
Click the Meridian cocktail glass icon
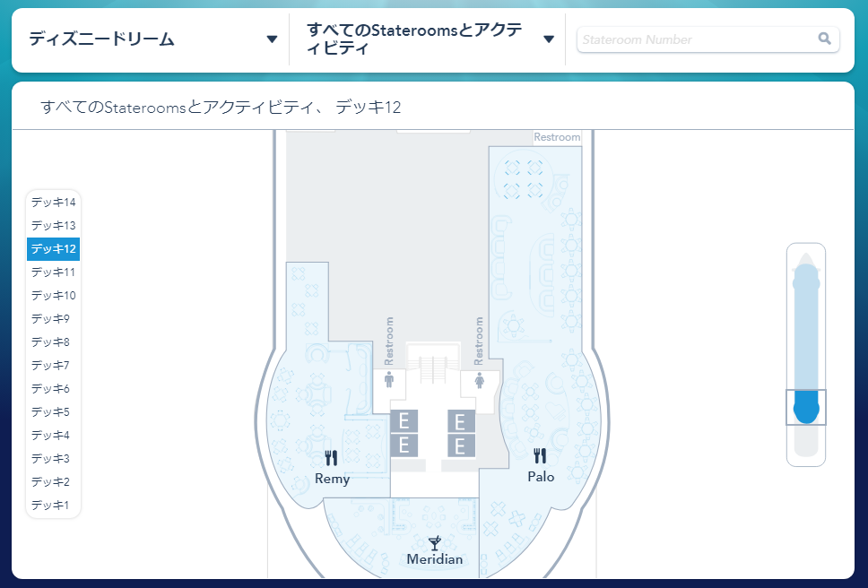click(435, 543)
